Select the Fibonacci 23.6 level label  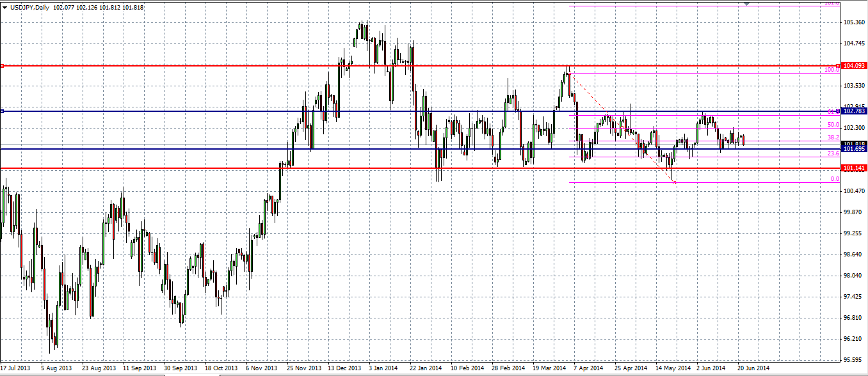pos(833,153)
